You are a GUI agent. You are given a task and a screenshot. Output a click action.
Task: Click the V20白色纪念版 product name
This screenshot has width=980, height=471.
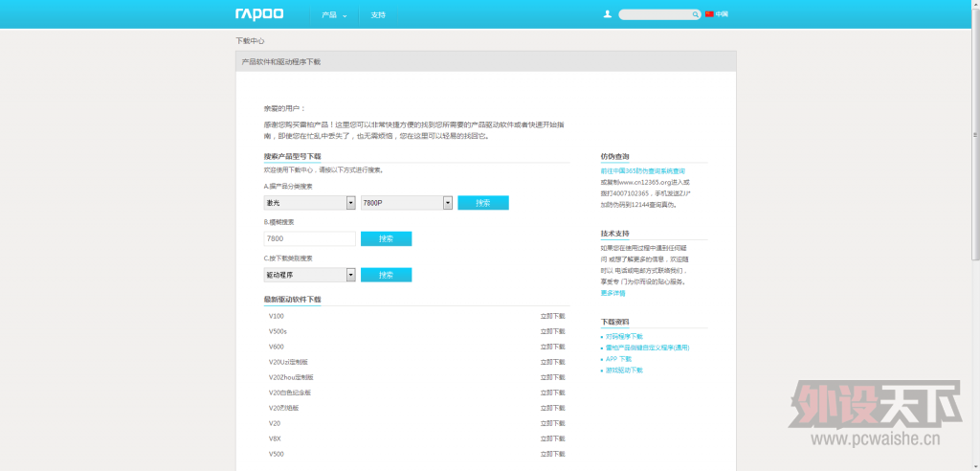(x=290, y=392)
